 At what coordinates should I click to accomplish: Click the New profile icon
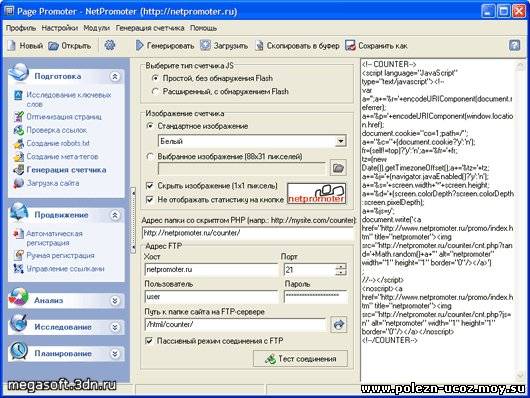(11, 46)
